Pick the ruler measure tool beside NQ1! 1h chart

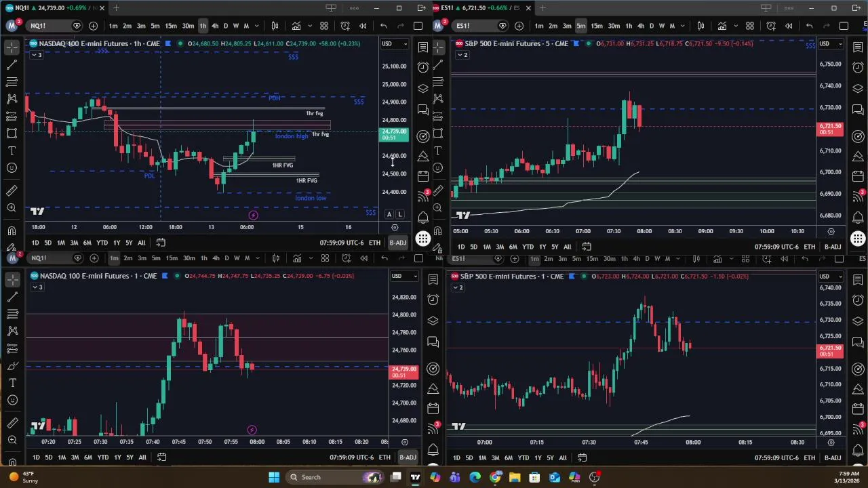[12, 191]
